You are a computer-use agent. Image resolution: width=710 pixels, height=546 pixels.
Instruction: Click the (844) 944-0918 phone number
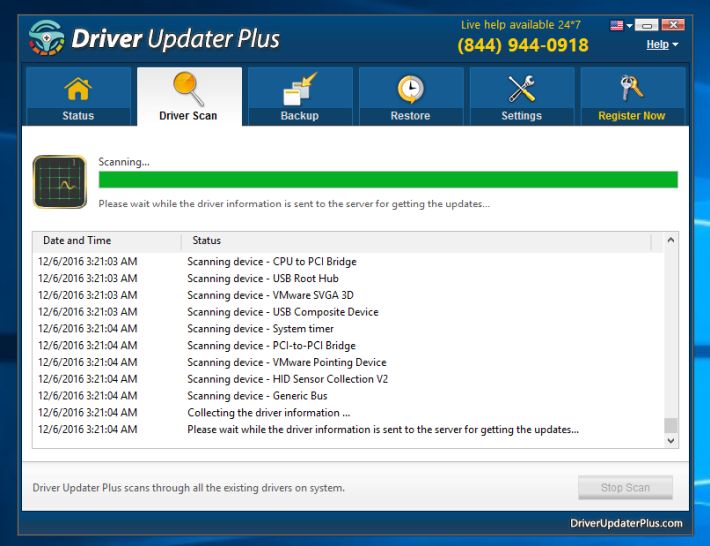point(523,45)
